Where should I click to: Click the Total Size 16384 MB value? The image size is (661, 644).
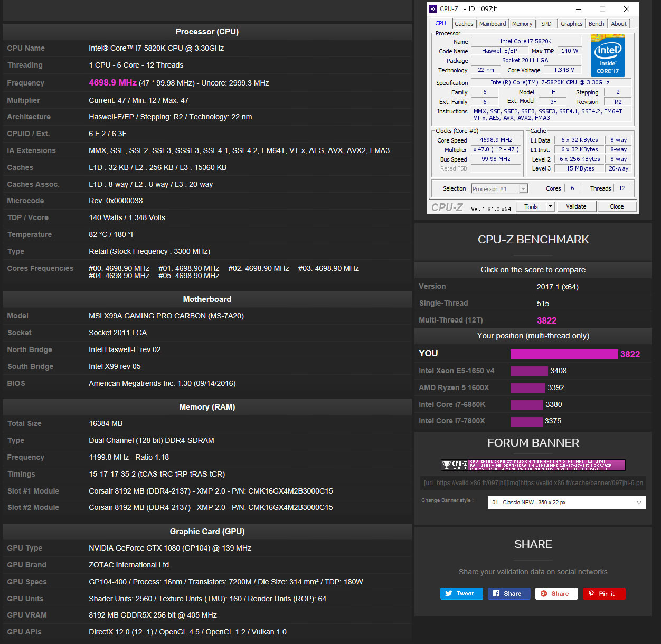click(106, 423)
